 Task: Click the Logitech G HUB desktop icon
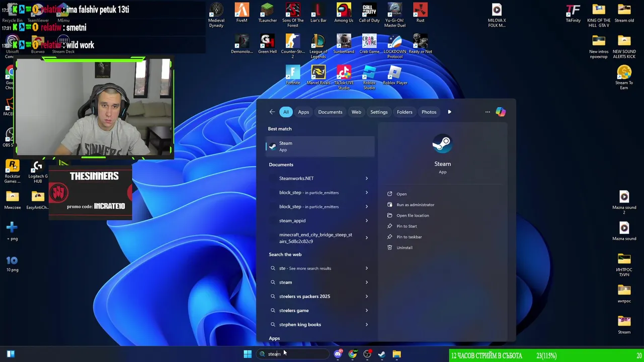point(38,171)
